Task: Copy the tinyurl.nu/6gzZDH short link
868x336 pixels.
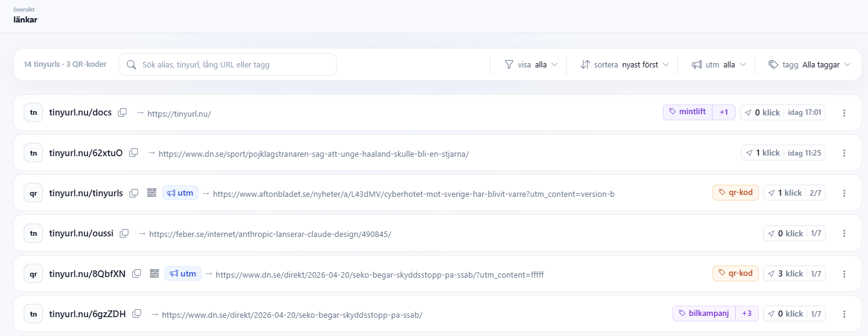Action: click(x=137, y=314)
